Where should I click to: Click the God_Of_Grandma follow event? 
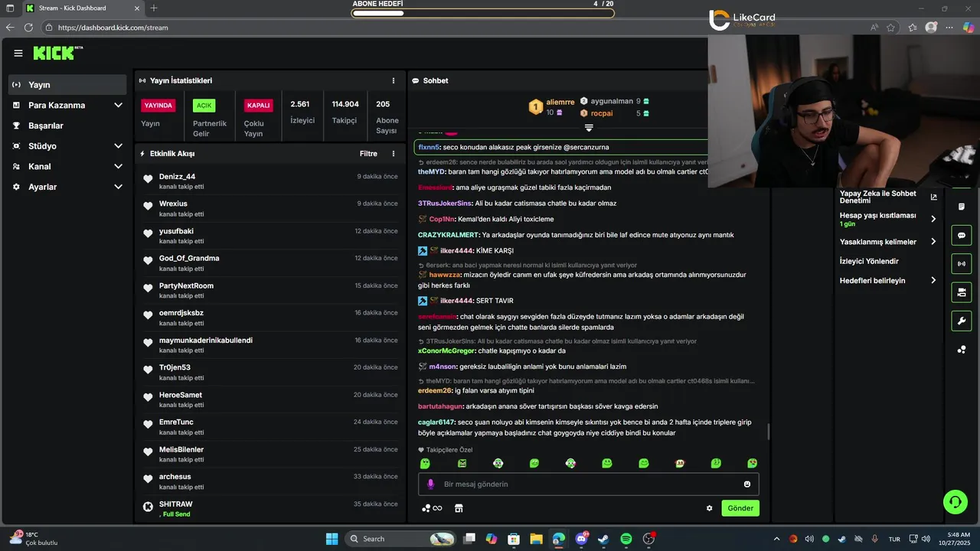(271, 262)
